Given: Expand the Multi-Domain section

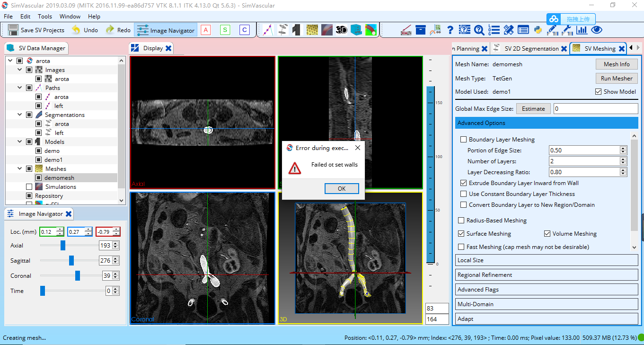Looking at the screenshot, I should coord(547,304).
